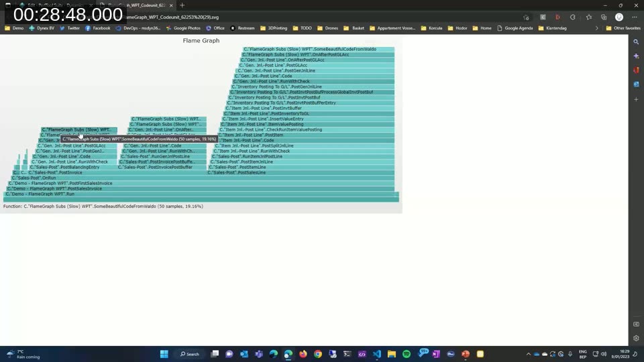The width and height of the screenshot is (644, 362).
Task: Open the Demo bookmark folder
Action: (x=14, y=28)
